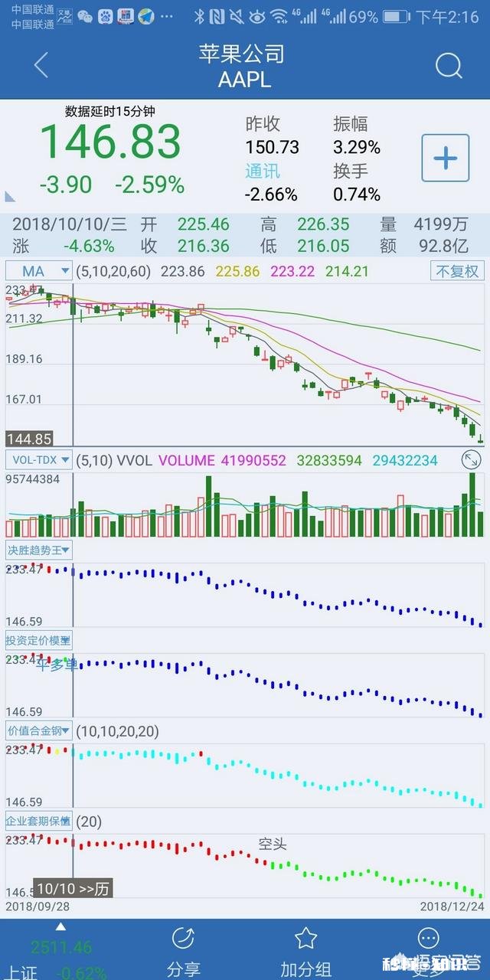
Task: Tap the volume value 4199万
Action: point(441,224)
